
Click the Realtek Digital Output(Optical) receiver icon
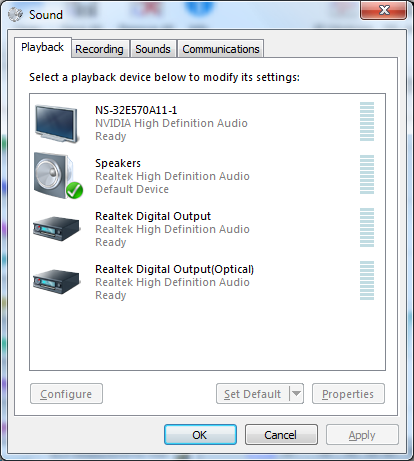pos(57,282)
